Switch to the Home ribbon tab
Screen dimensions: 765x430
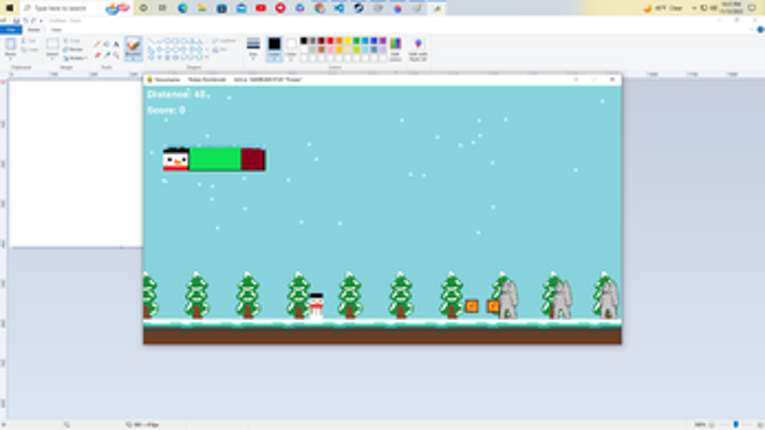pos(34,30)
